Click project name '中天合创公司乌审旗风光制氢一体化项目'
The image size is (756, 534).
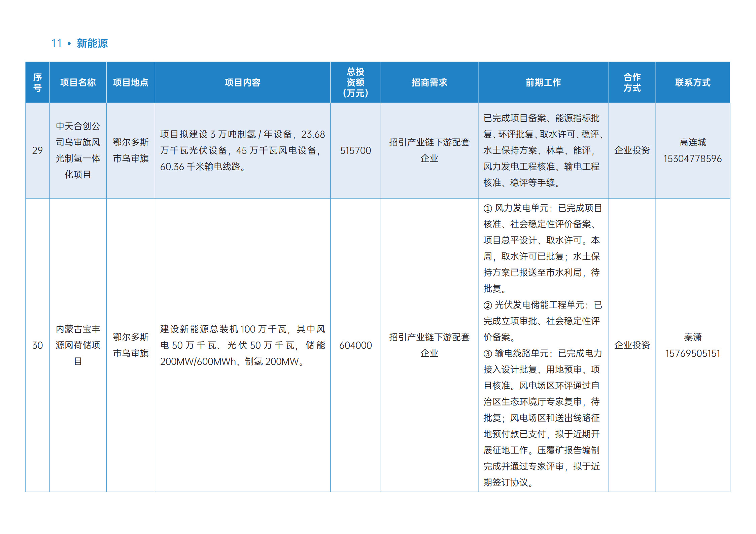[x=78, y=150]
